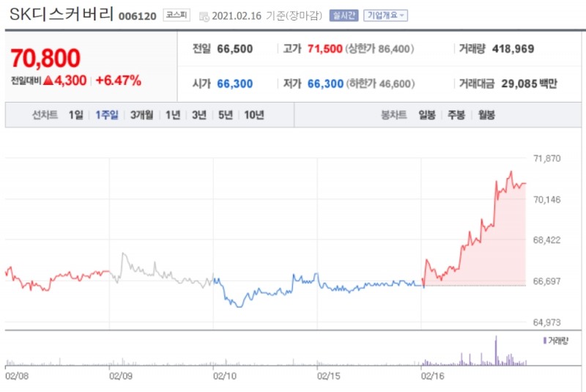Switch chart to 1년 range
Viewport: 586px width, 392px height.
[173, 115]
